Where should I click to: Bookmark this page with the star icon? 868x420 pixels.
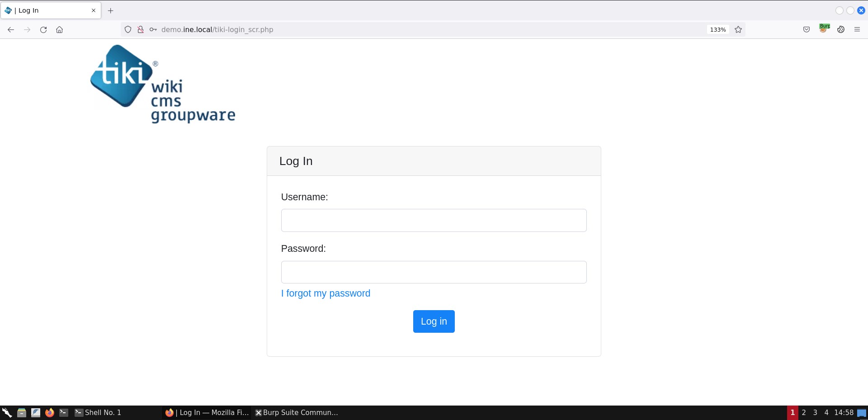738,30
